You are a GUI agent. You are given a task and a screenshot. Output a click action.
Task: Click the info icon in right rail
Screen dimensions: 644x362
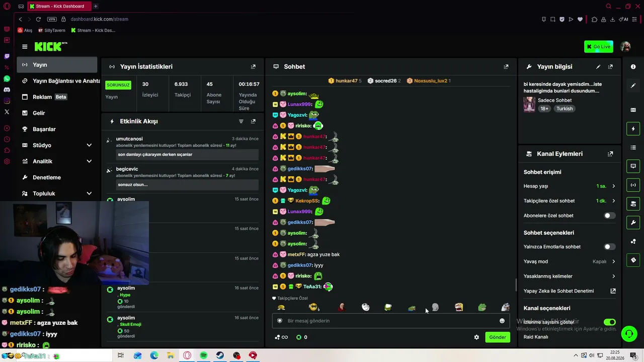tap(633, 67)
